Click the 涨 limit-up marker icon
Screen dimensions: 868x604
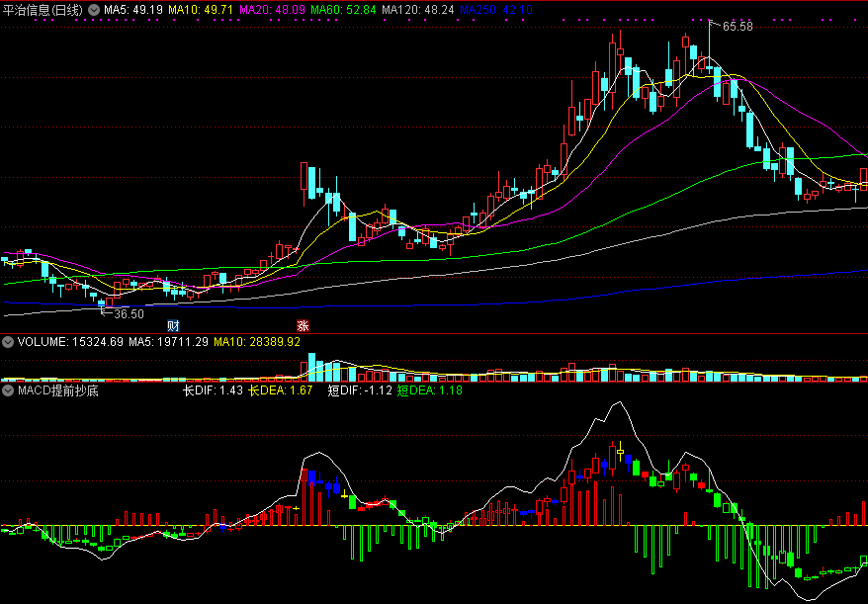[x=303, y=325]
